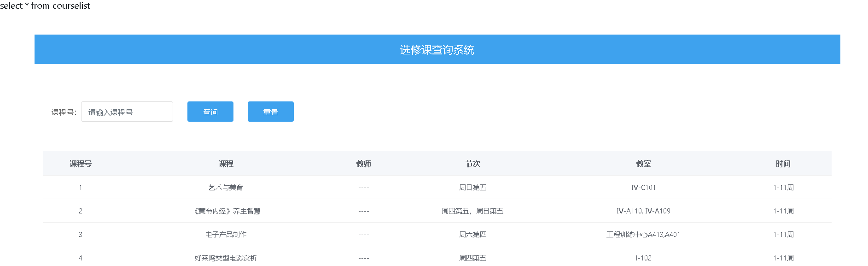Click the 选修课查询系统 header banner
This screenshot has width=868, height=266.
tap(437, 49)
